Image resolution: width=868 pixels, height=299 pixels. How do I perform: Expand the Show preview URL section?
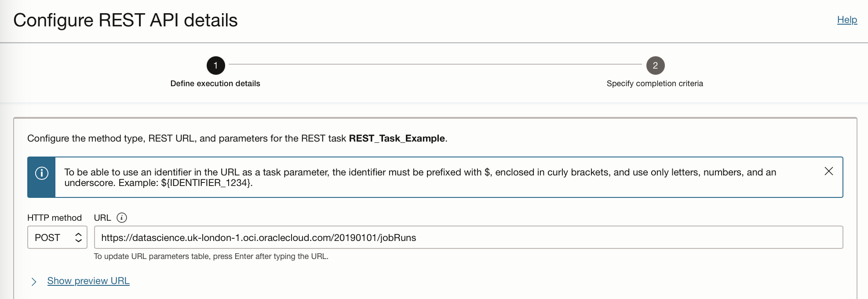pyautogui.click(x=88, y=281)
